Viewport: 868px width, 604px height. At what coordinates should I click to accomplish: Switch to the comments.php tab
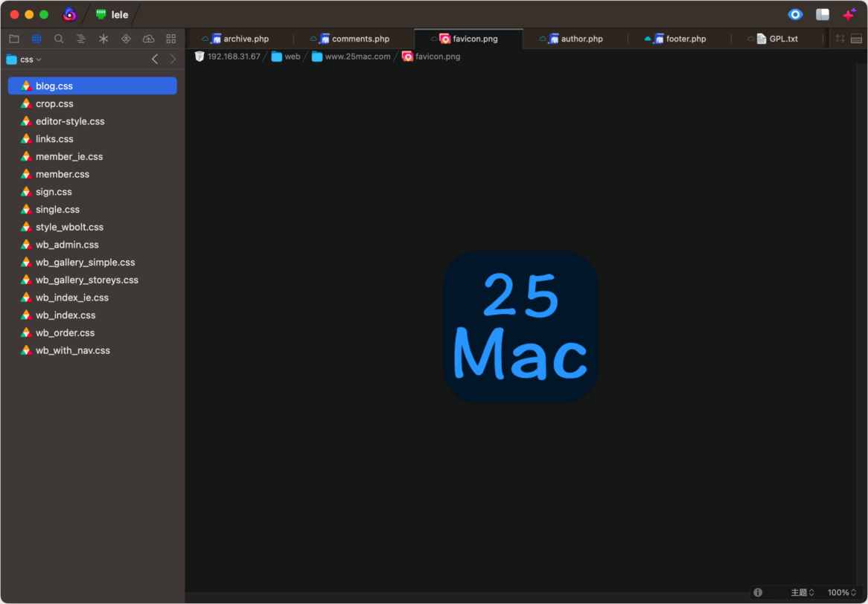click(354, 39)
